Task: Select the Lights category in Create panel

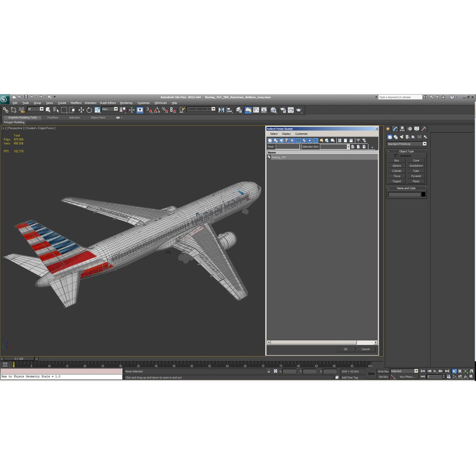Action: [402, 137]
